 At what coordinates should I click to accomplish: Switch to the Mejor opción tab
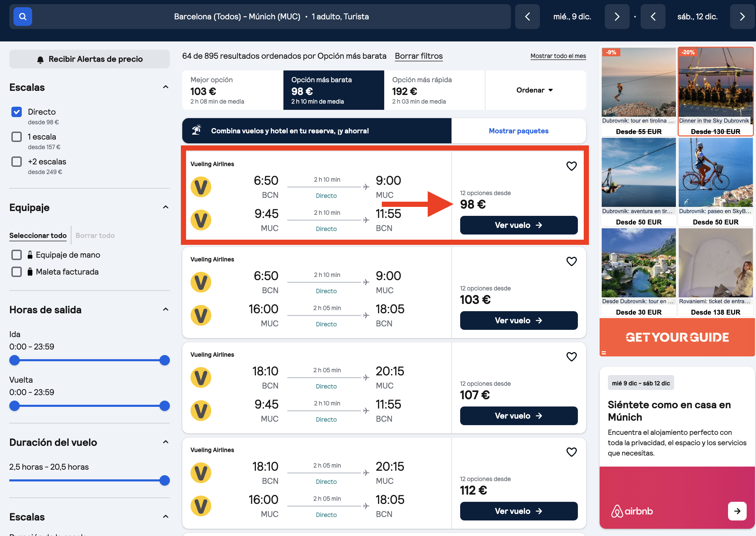click(x=233, y=90)
